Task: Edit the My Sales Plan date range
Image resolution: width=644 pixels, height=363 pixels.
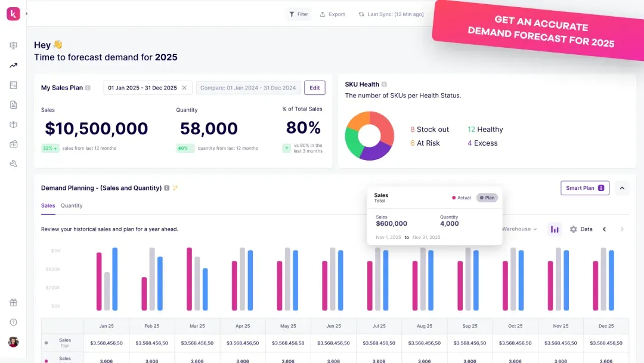Action: [x=314, y=87]
